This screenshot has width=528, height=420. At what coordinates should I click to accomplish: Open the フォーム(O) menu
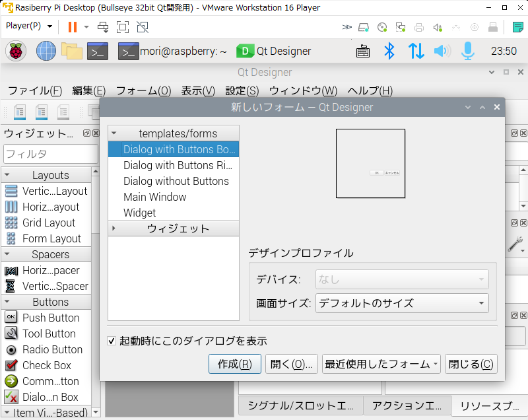point(143,90)
